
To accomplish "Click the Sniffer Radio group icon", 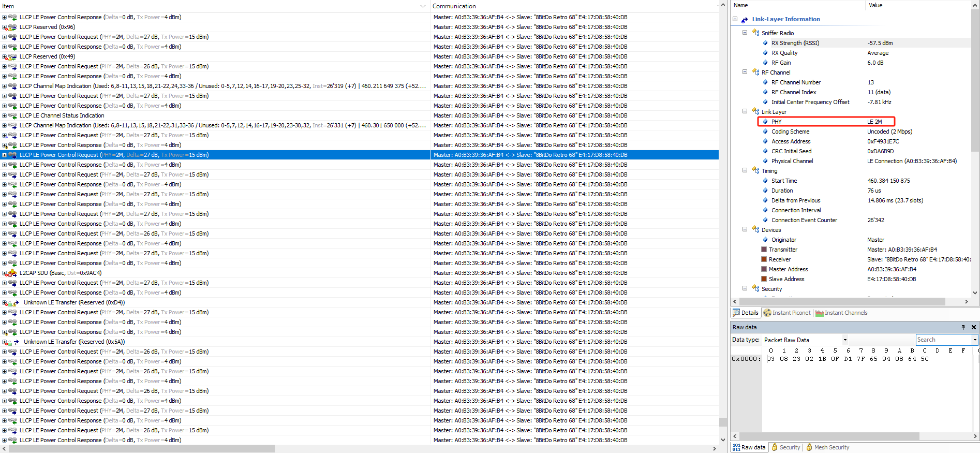I will (x=755, y=33).
